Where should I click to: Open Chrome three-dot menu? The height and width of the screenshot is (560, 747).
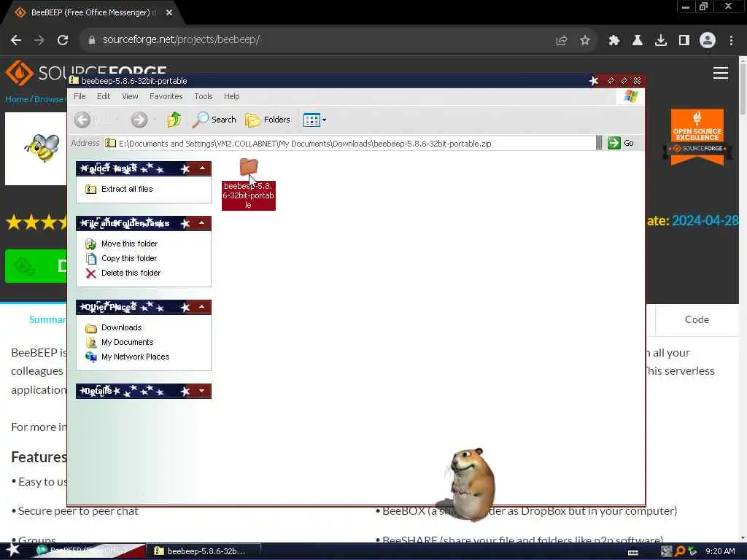tap(731, 41)
